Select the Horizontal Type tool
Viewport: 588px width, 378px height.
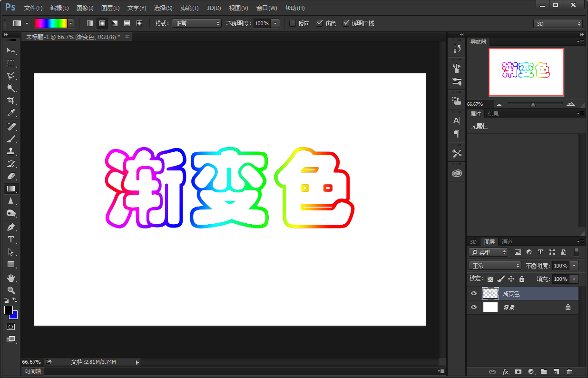[10, 239]
